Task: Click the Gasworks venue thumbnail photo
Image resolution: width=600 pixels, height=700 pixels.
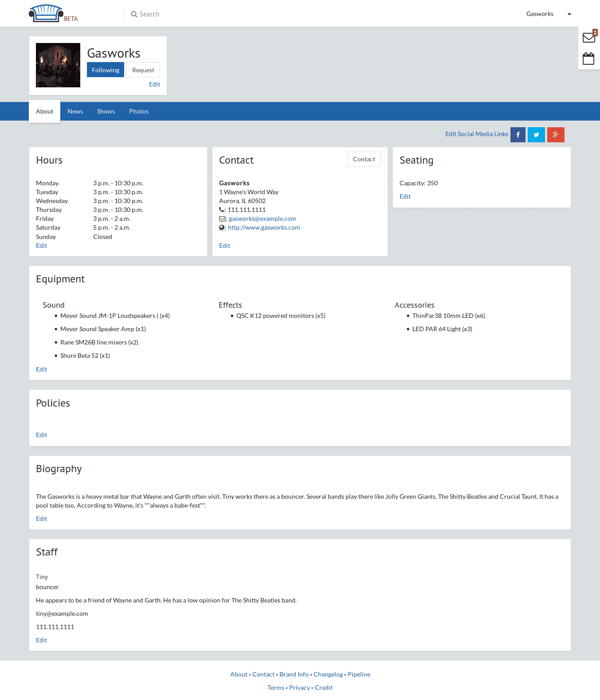Action: (58, 65)
